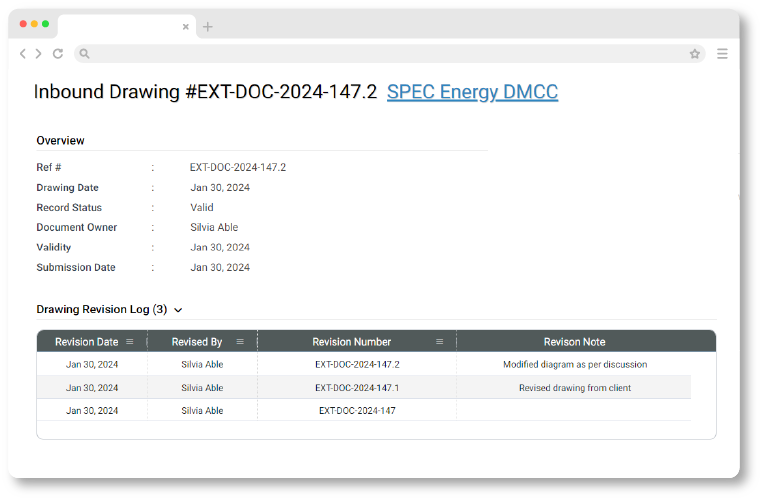Viewport: 762px width, 500px height.
Task: Open Revision Number column menu
Action: tap(439, 342)
